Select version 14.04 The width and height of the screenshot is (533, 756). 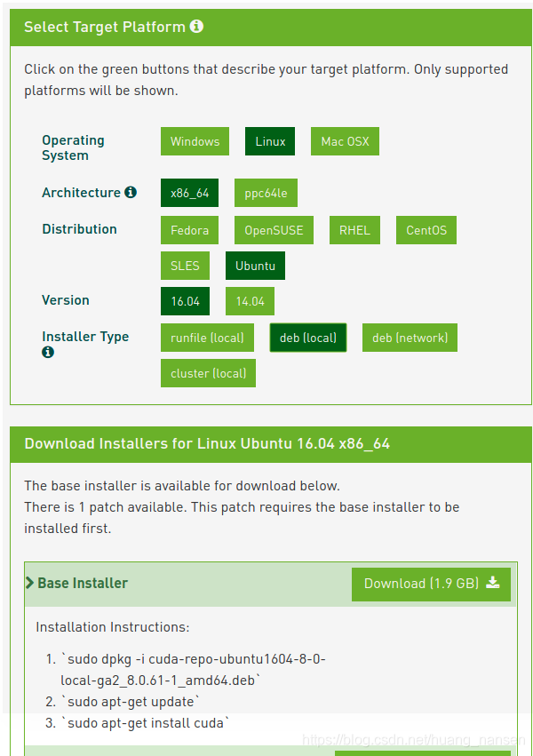click(250, 301)
